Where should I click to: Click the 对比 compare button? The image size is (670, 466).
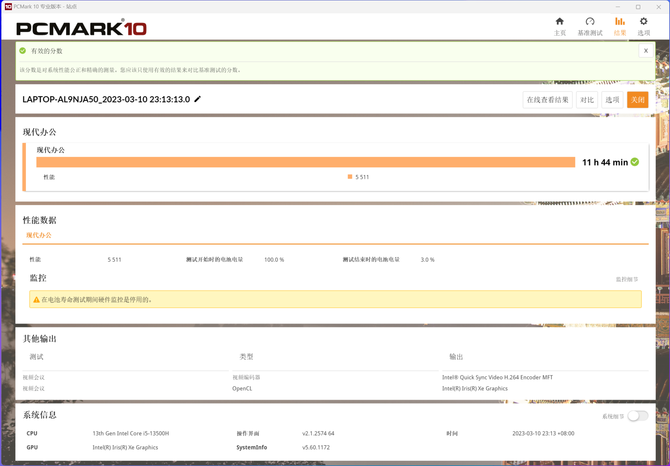tap(587, 100)
